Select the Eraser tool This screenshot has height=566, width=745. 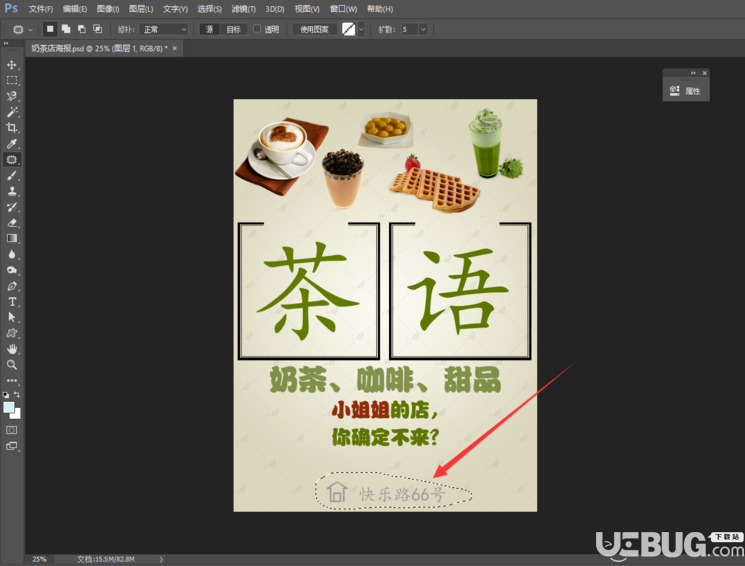pos(12,222)
